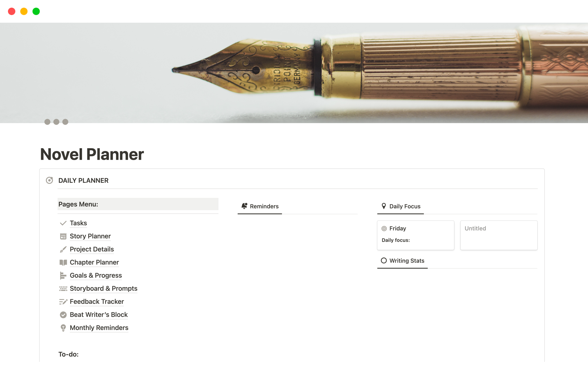Click the Daily Planner clock icon
This screenshot has height=368, width=588.
50,180
